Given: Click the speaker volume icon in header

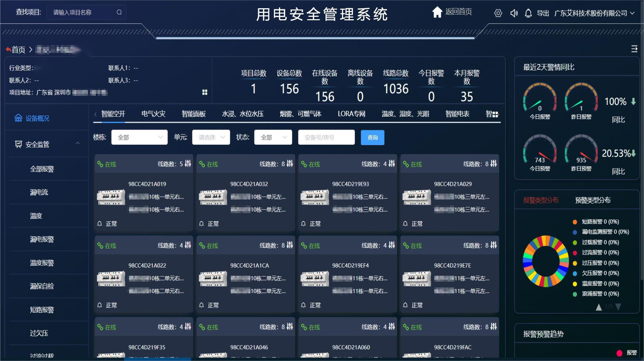Looking at the screenshot, I should pos(514,13).
